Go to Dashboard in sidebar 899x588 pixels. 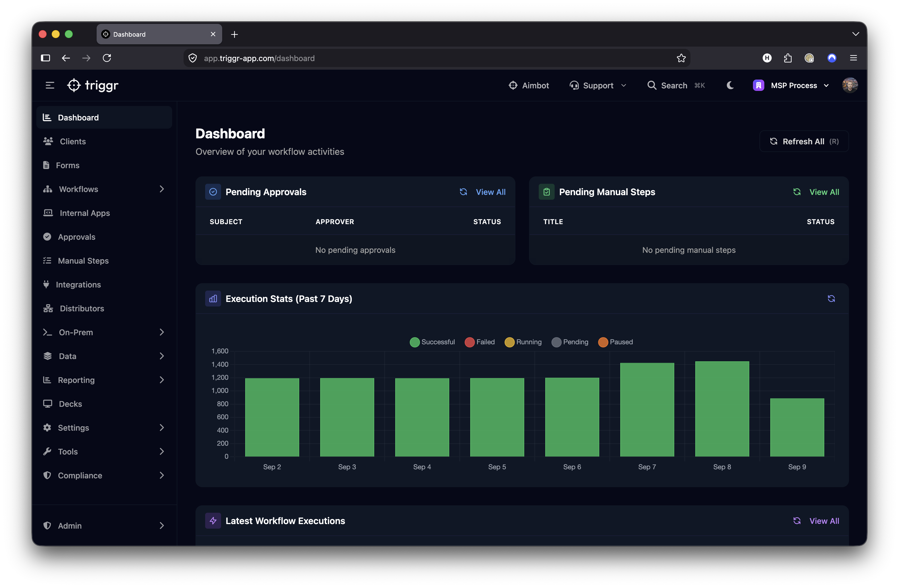pos(104,117)
